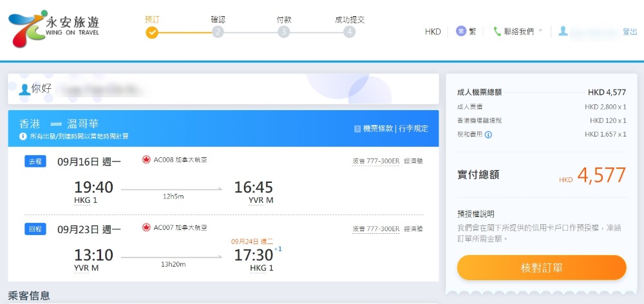Click the ticket terms document icon
This screenshot has height=304, width=644.
tap(357, 129)
